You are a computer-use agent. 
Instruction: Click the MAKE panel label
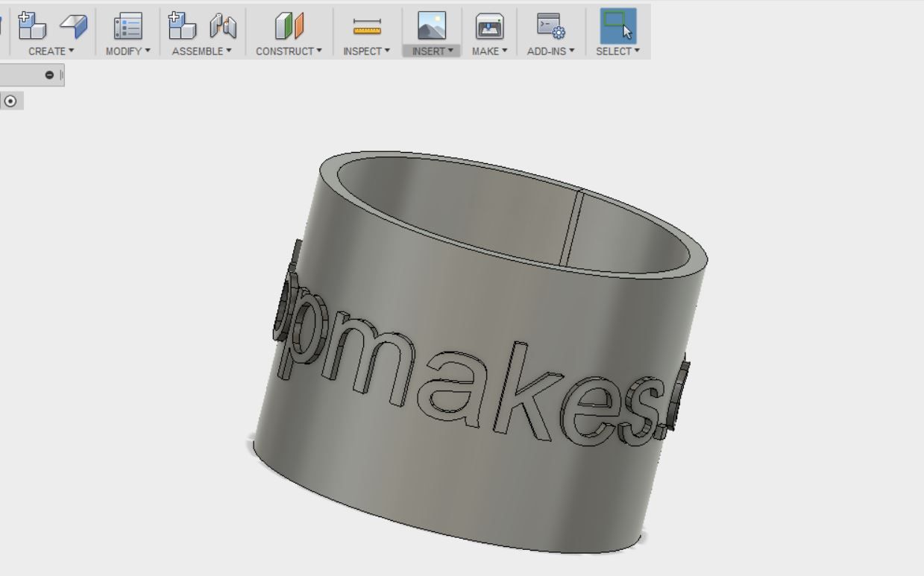coord(488,51)
